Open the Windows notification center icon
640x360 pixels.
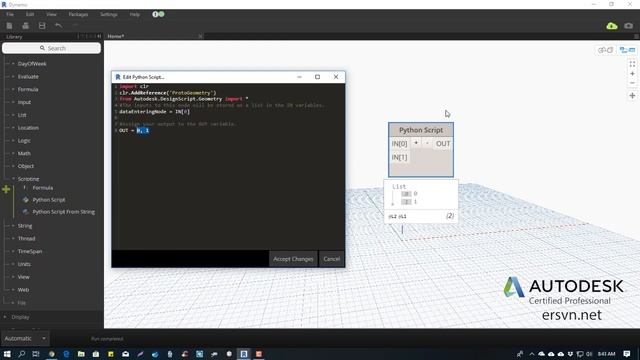[627, 354]
